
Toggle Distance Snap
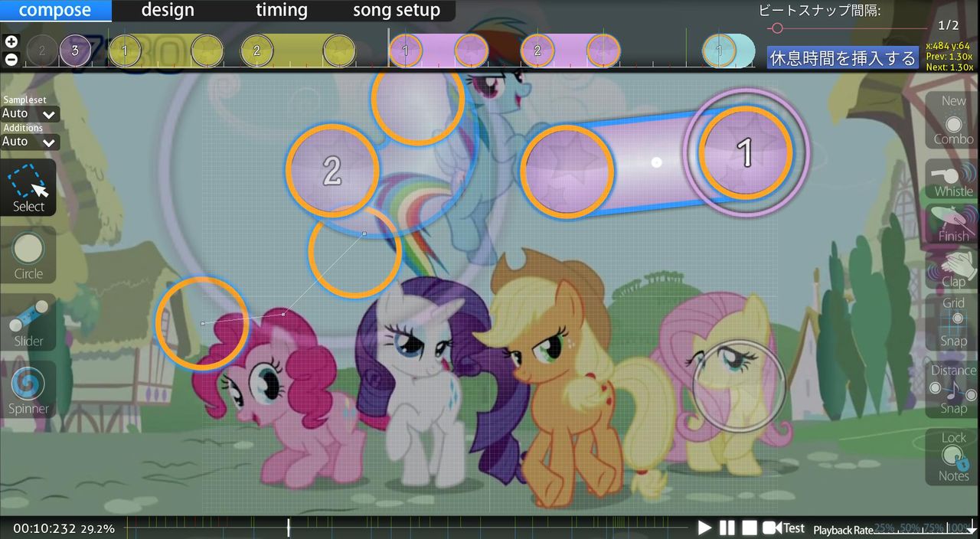point(952,389)
